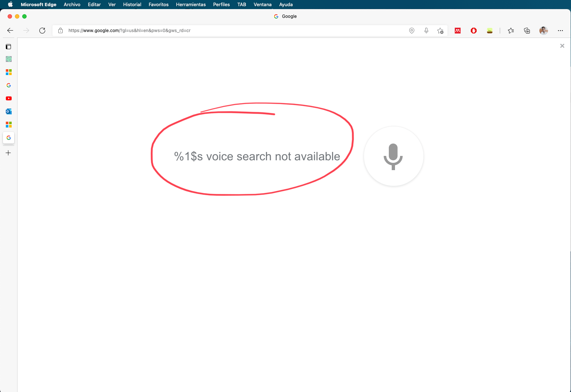Click the URL address field
Viewport: 571px width, 392px height.
point(233,31)
